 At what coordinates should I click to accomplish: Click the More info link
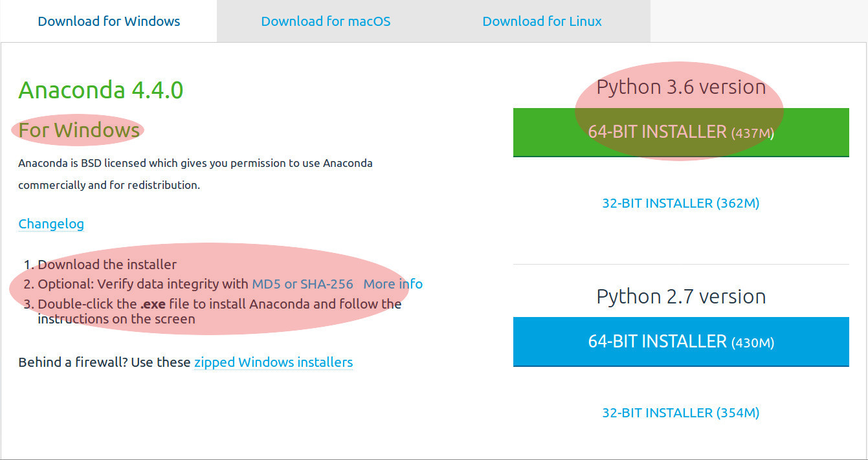pos(394,283)
